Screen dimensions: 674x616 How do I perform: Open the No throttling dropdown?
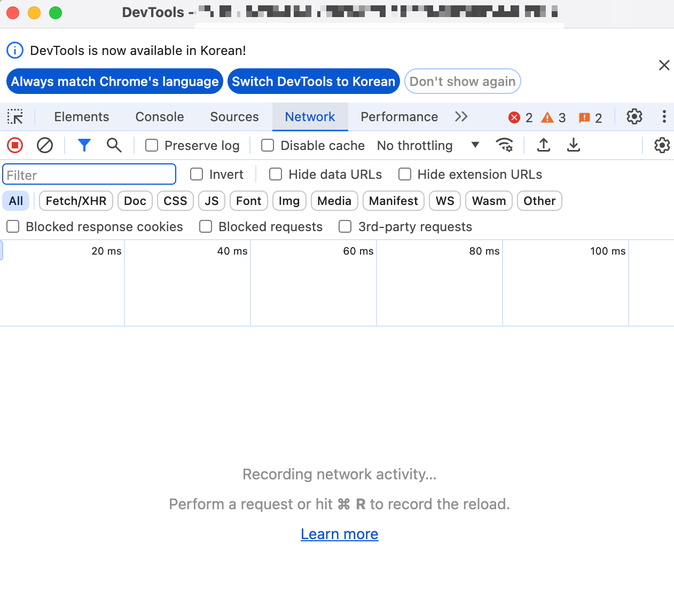coord(428,145)
